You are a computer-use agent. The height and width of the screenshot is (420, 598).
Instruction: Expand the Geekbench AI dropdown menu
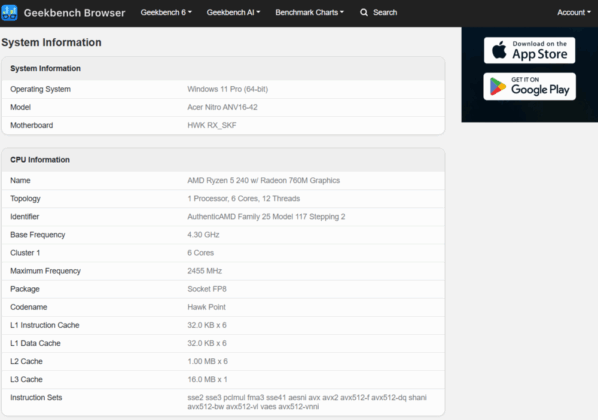(x=233, y=13)
